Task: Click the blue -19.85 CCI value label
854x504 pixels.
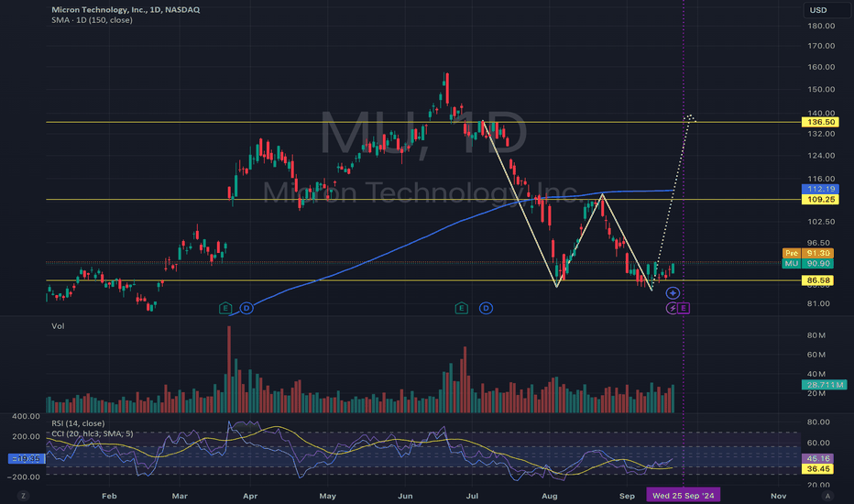Action: click(27, 459)
